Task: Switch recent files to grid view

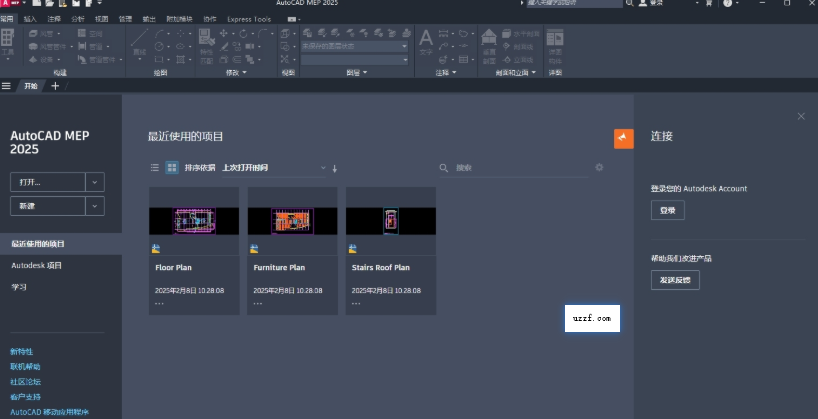Action: pyautogui.click(x=172, y=167)
